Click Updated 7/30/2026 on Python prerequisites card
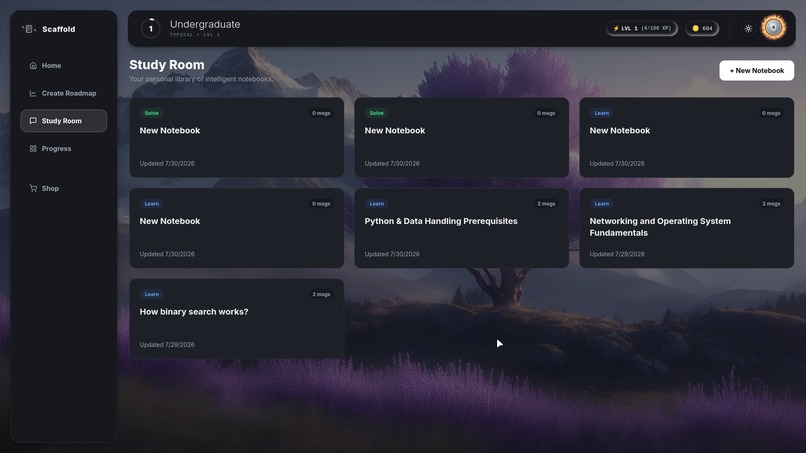The height and width of the screenshot is (453, 806). 392,255
